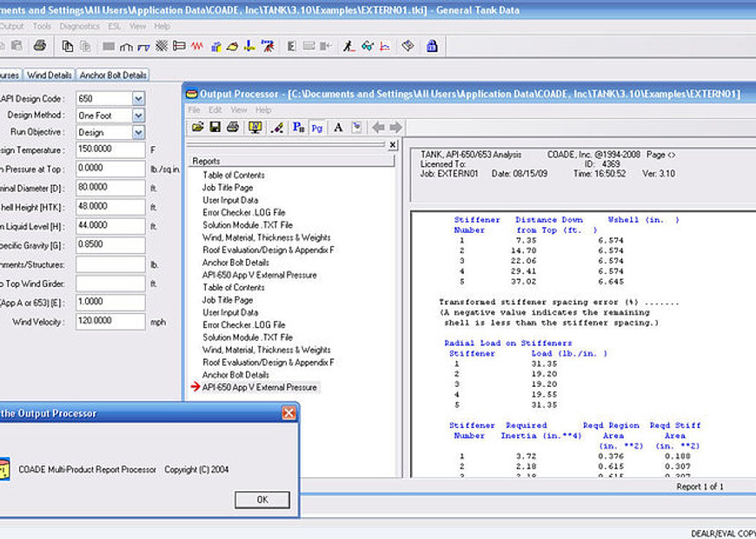Click the open folder icon in Output Processor
756x539 pixels.
click(x=196, y=127)
